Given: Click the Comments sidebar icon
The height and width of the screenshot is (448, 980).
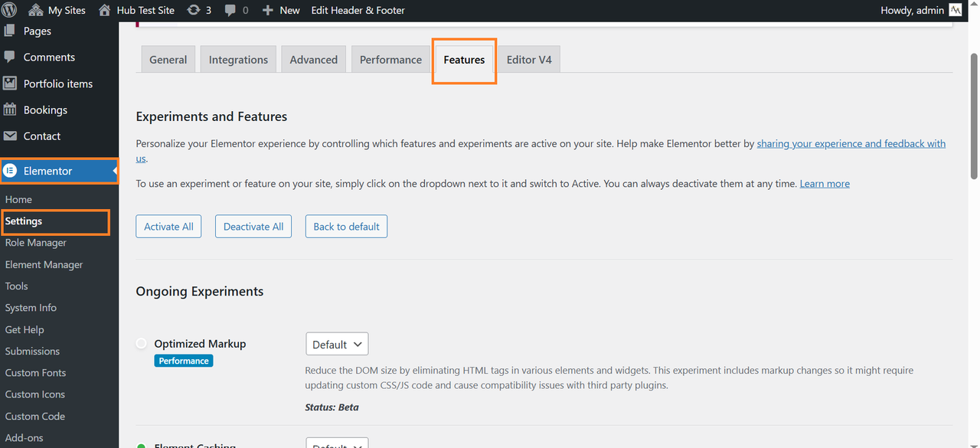Looking at the screenshot, I should (x=10, y=57).
